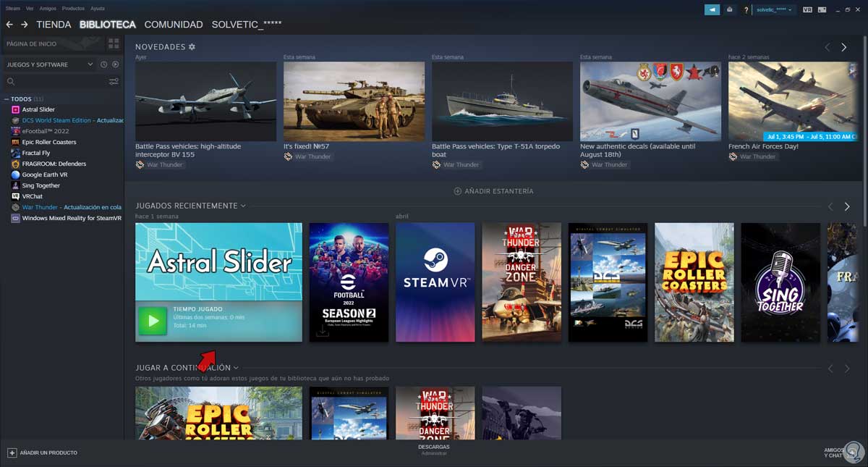868x467 pixels.
Task: Show next Novedades items arrow
Action: coord(843,47)
